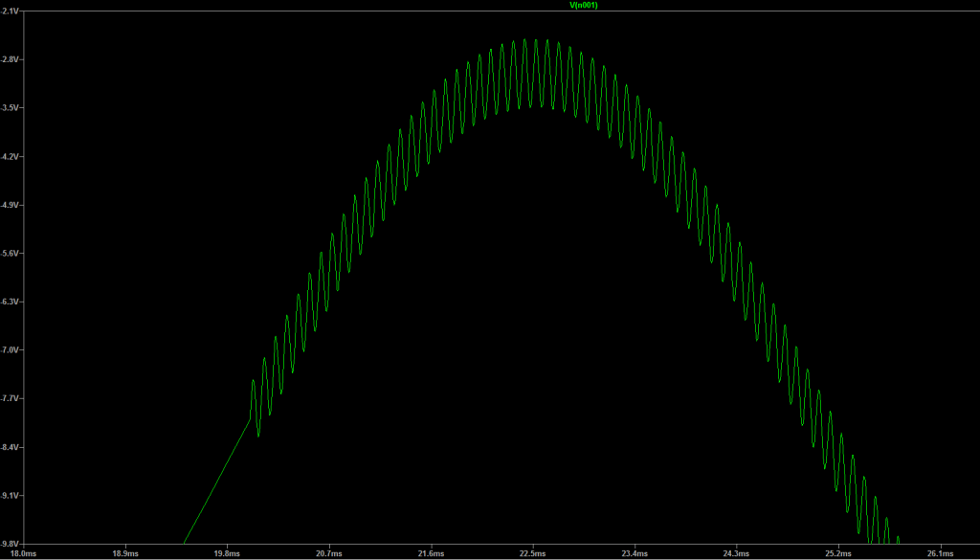Select the -5.6V vertical axis label
The height and width of the screenshot is (560, 980).
click(x=11, y=254)
